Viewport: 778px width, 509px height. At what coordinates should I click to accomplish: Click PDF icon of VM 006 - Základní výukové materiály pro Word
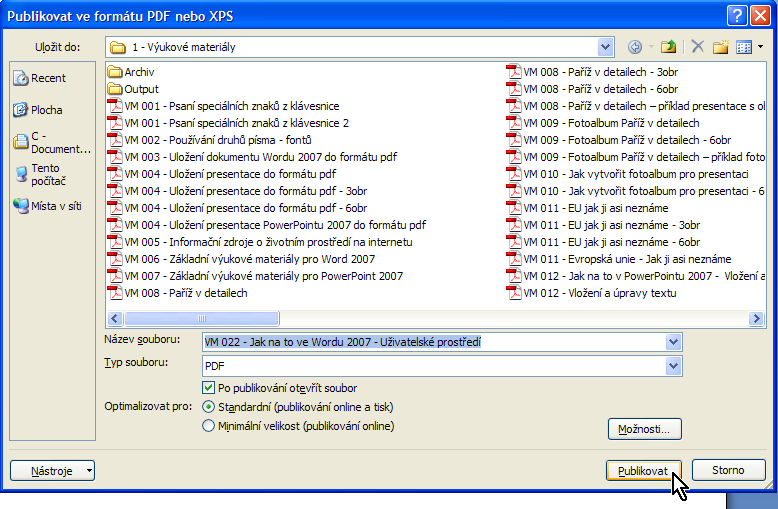coord(115,259)
